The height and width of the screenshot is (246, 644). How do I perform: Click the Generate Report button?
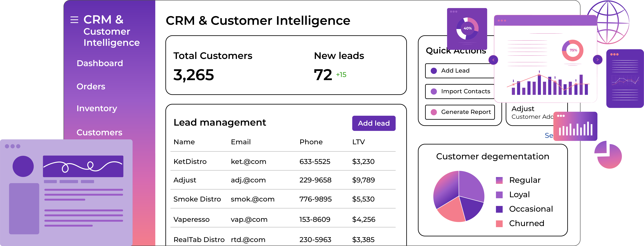(x=460, y=112)
